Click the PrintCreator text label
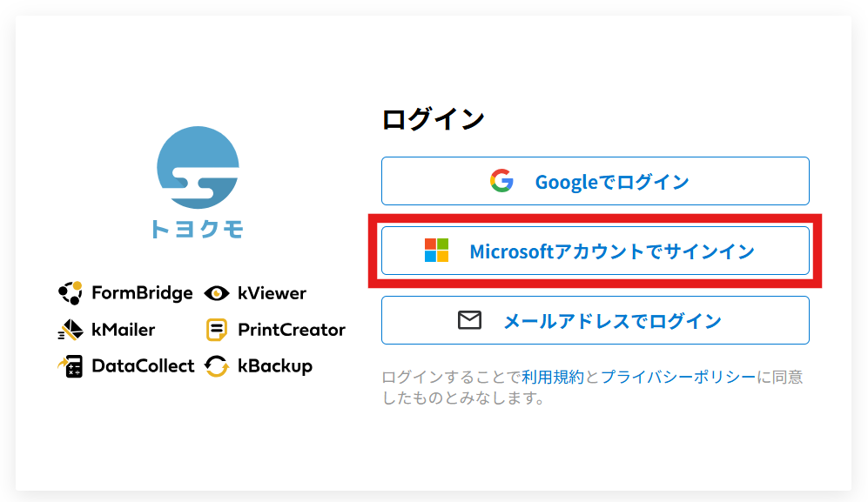Image resolution: width=868 pixels, height=502 pixels. pos(292,330)
